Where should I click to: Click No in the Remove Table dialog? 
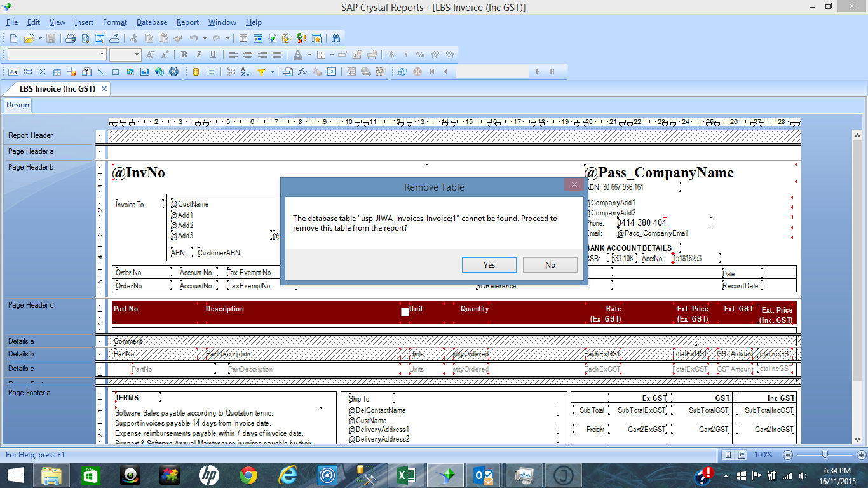pyautogui.click(x=550, y=265)
